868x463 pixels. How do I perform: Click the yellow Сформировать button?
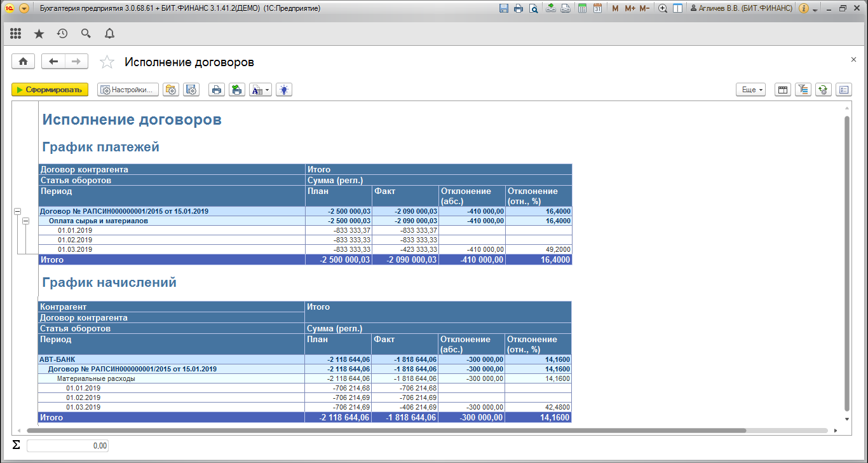pyautogui.click(x=50, y=90)
